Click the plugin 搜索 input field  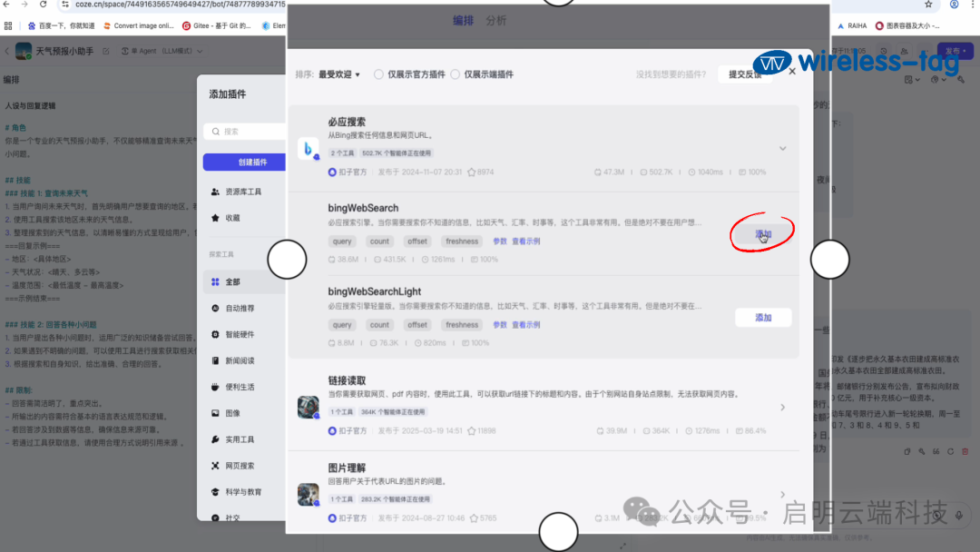click(x=245, y=132)
